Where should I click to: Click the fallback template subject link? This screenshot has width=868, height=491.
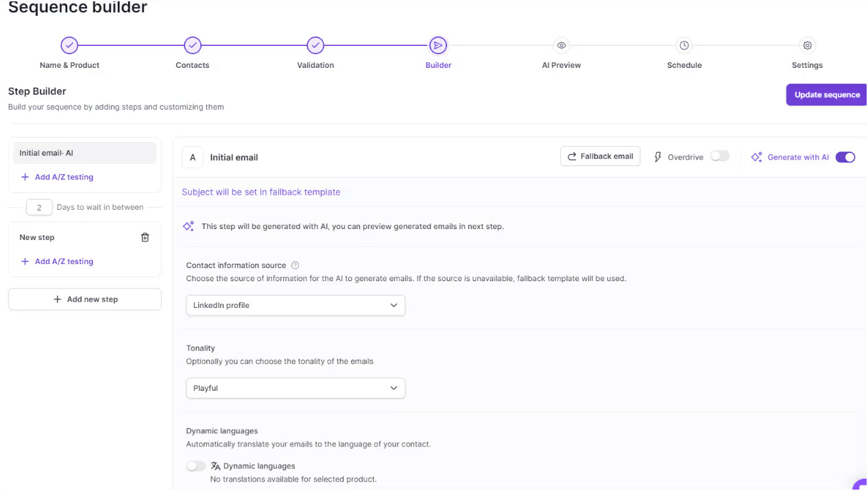(x=261, y=192)
